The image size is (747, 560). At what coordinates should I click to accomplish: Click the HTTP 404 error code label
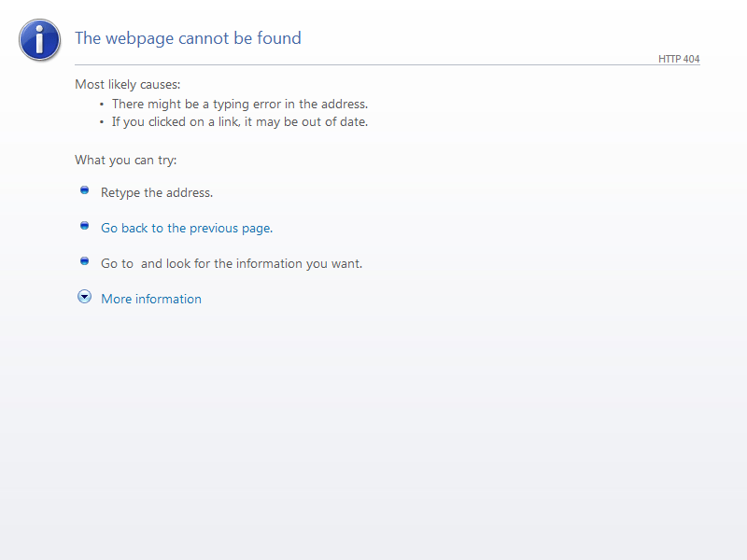[x=679, y=59]
